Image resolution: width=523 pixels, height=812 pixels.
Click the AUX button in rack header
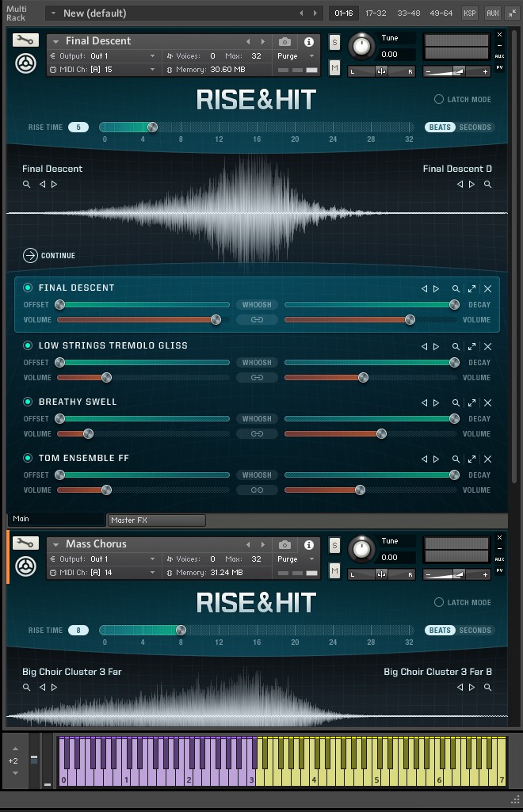[493, 13]
